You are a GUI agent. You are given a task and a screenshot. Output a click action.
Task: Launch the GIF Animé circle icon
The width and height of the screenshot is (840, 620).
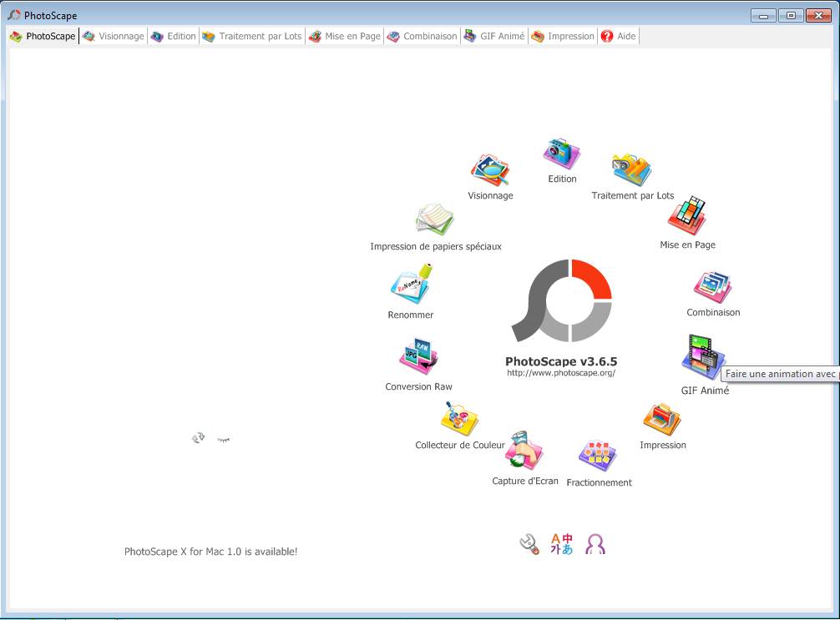point(703,358)
